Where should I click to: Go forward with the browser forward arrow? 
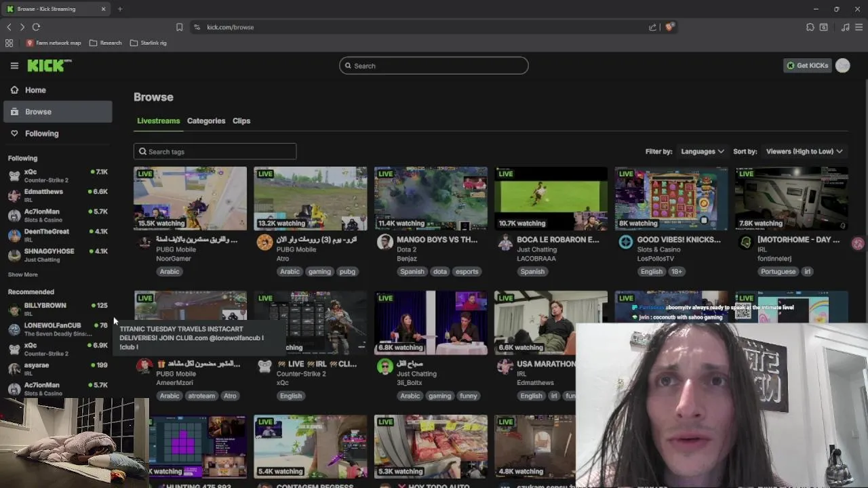pos(22,27)
